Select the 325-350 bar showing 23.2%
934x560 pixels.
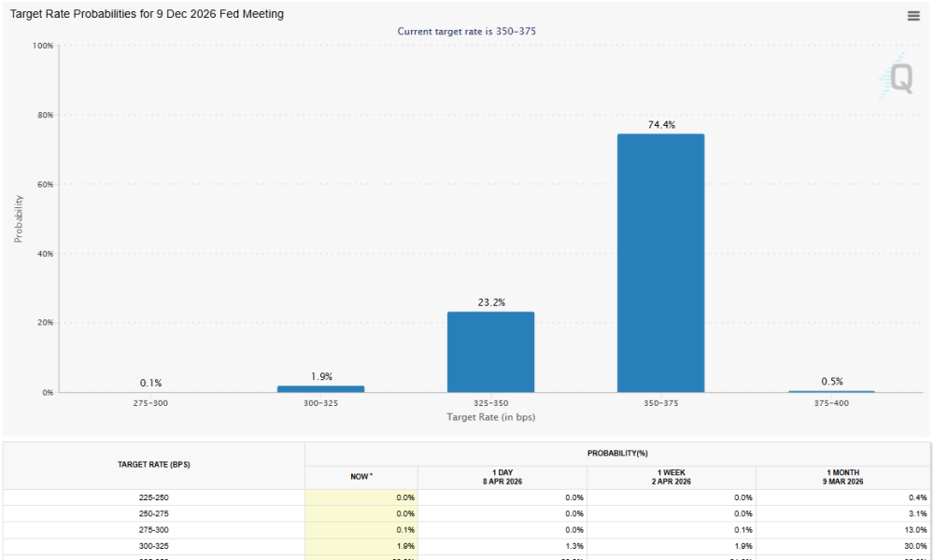490,352
